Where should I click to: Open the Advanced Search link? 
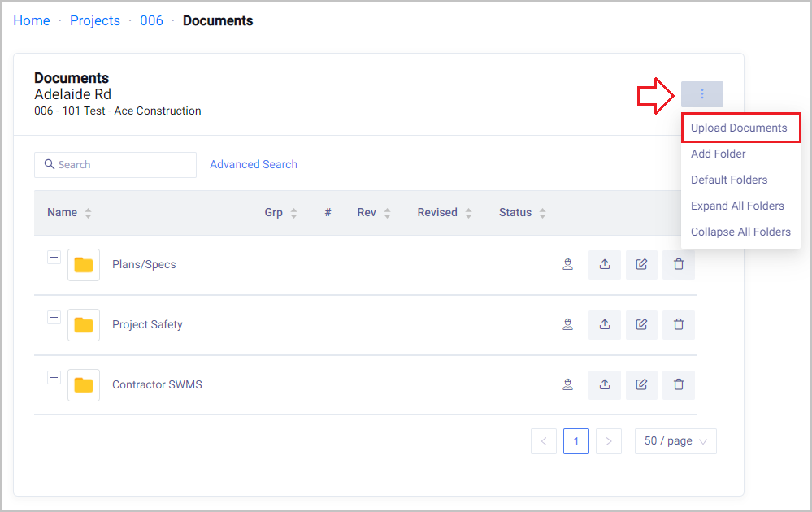254,164
